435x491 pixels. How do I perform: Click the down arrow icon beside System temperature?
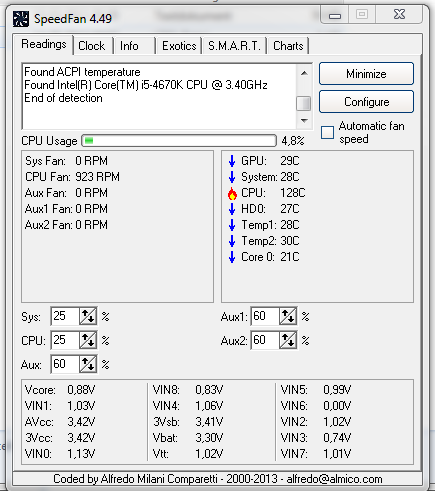pyautogui.click(x=232, y=177)
